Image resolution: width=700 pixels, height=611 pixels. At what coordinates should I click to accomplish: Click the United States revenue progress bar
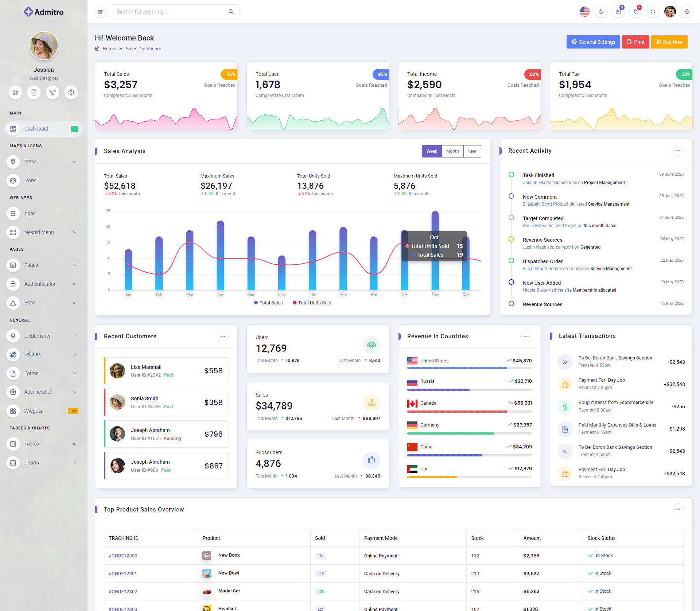469,368
